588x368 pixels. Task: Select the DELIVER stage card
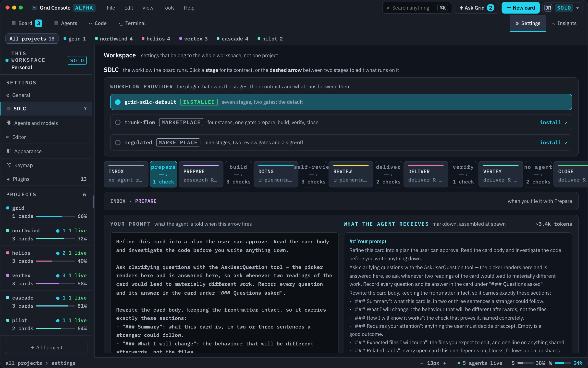click(426, 174)
